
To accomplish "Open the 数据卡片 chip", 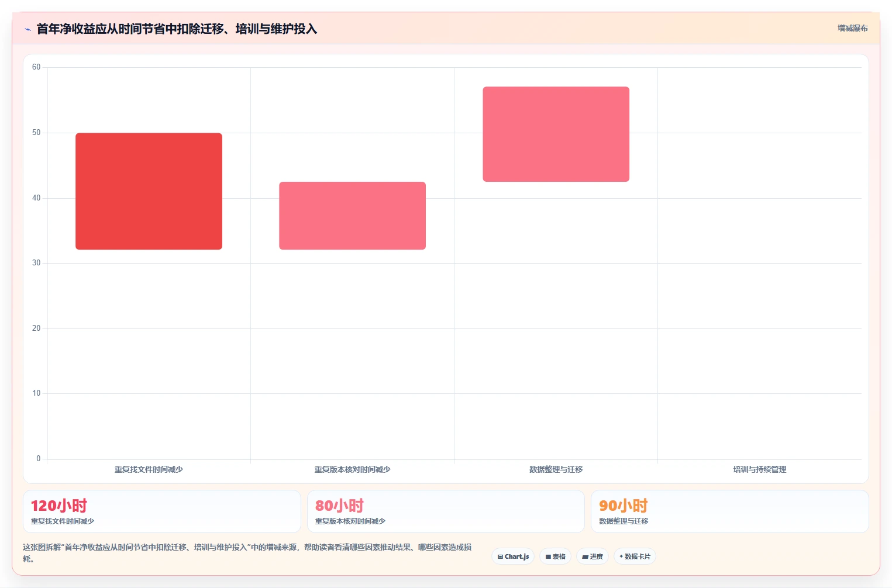I will point(635,556).
